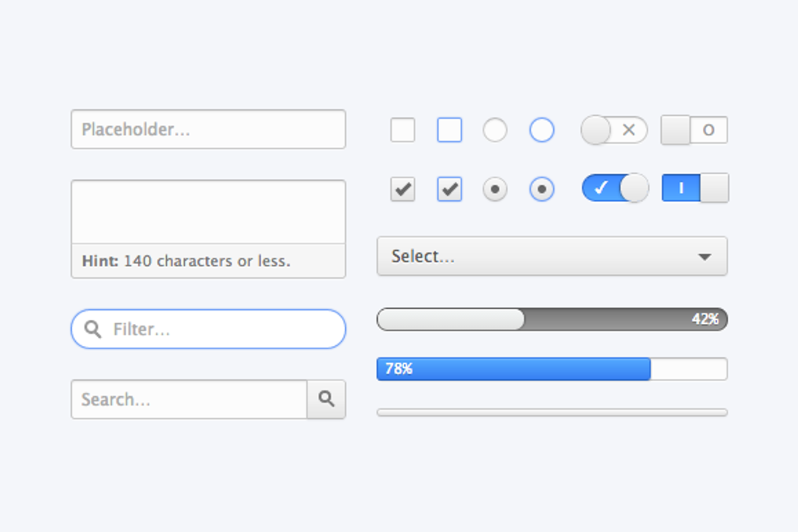Click the 42% progress bar

tap(552, 319)
